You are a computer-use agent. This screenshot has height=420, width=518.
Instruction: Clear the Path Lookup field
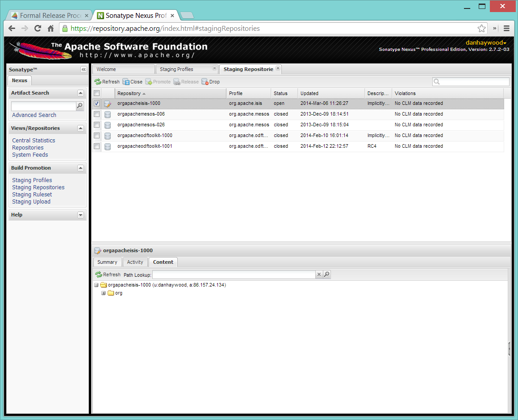(319, 274)
